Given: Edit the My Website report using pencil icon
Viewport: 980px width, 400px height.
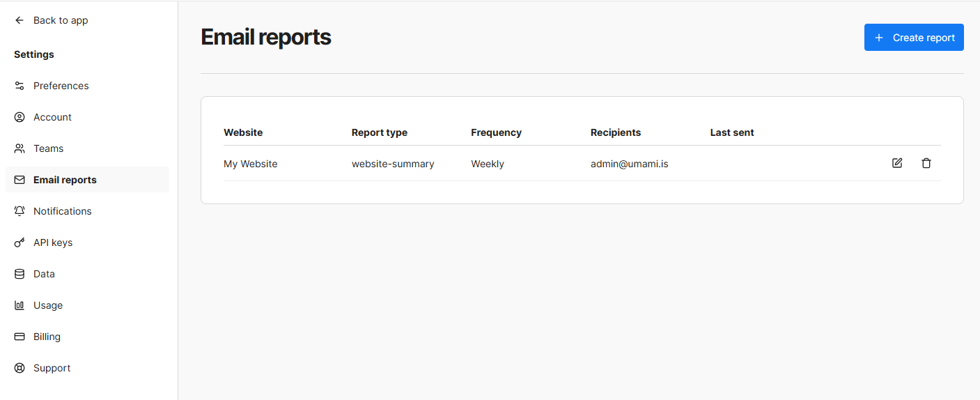Looking at the screenshot, I should pyautogui.click(x=897, y=163).
